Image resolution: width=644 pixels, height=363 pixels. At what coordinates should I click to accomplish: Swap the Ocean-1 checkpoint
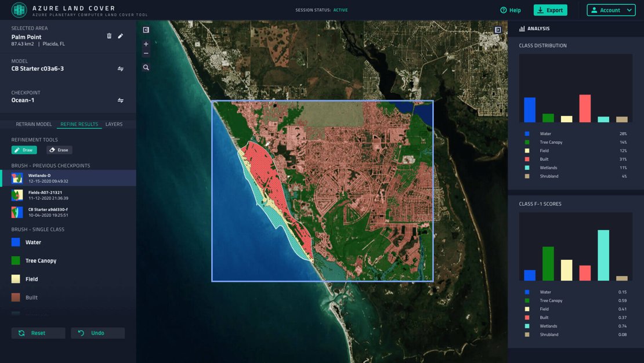(x=121, y=100)
